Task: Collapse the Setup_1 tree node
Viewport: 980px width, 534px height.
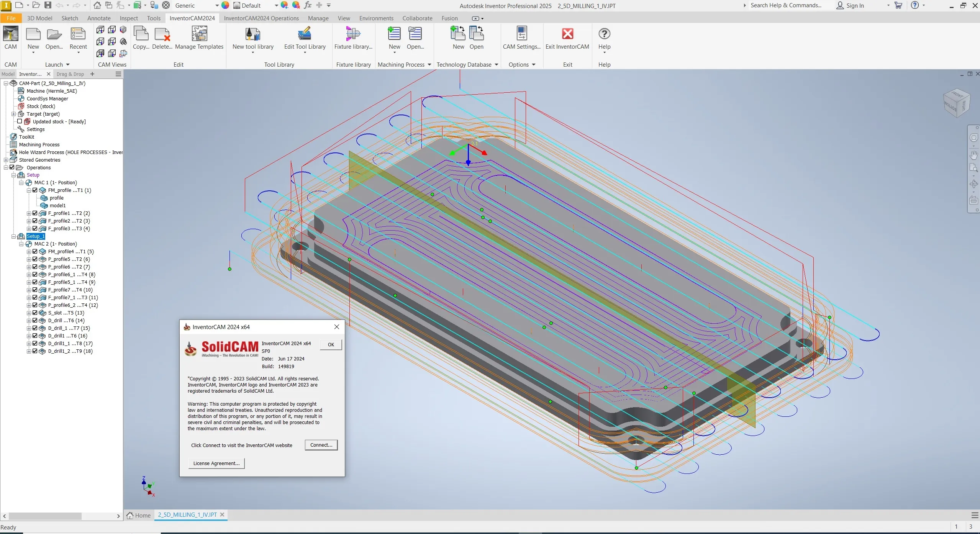Action: click(13, 236)
